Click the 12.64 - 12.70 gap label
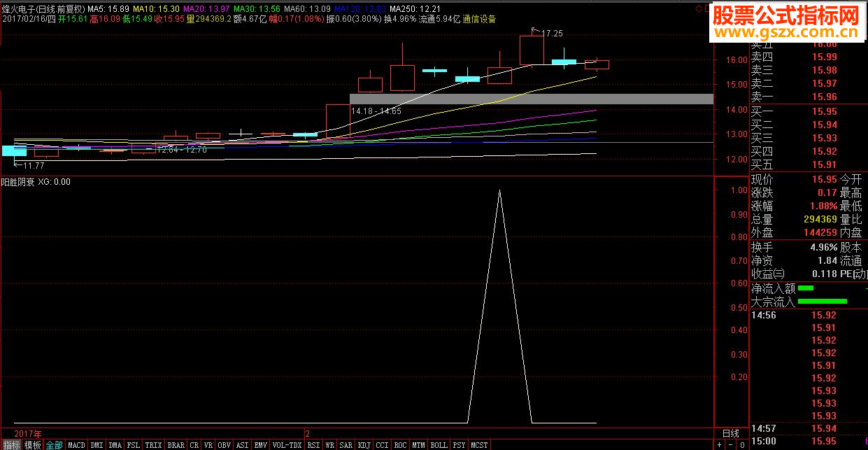Screen dimensions: 868x450 [181, 150]
